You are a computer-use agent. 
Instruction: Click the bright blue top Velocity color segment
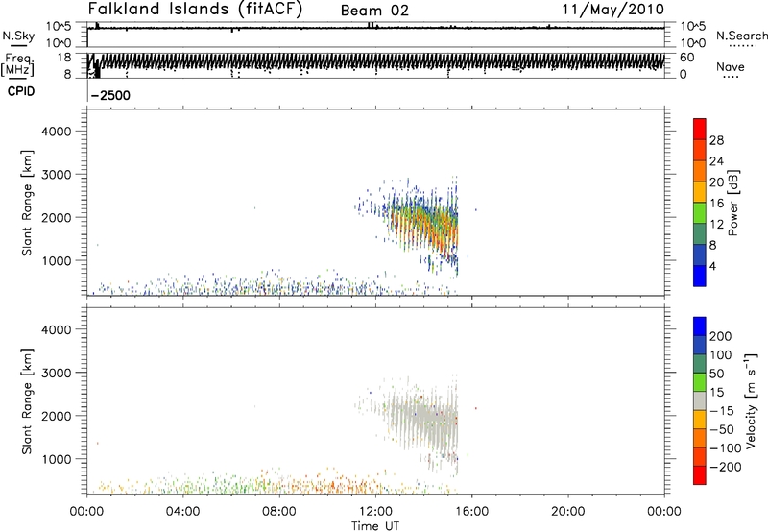point(700,326)
